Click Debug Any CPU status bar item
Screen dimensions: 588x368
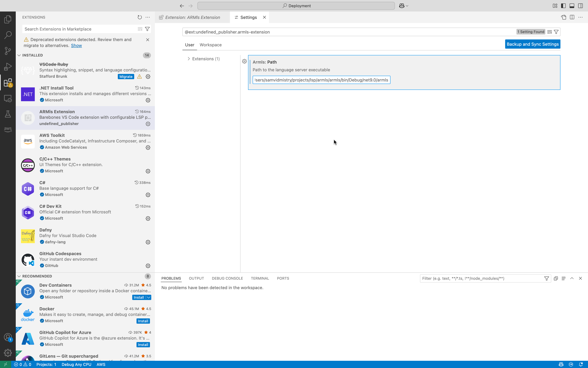(x=76, y=364)
